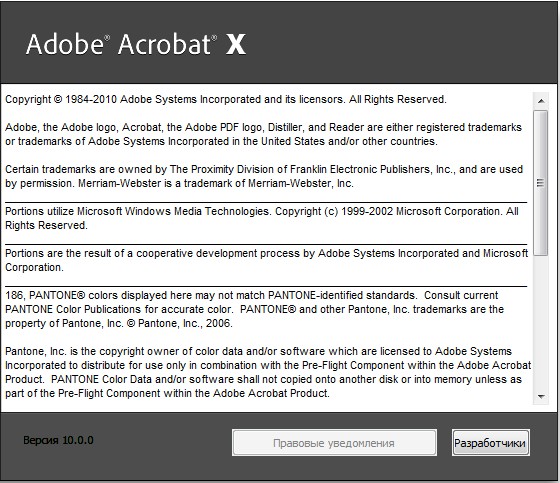This screenshot has width=560, height=483.
Task: Select the Merriam-Webster trademark line
Action: [179, 183]
